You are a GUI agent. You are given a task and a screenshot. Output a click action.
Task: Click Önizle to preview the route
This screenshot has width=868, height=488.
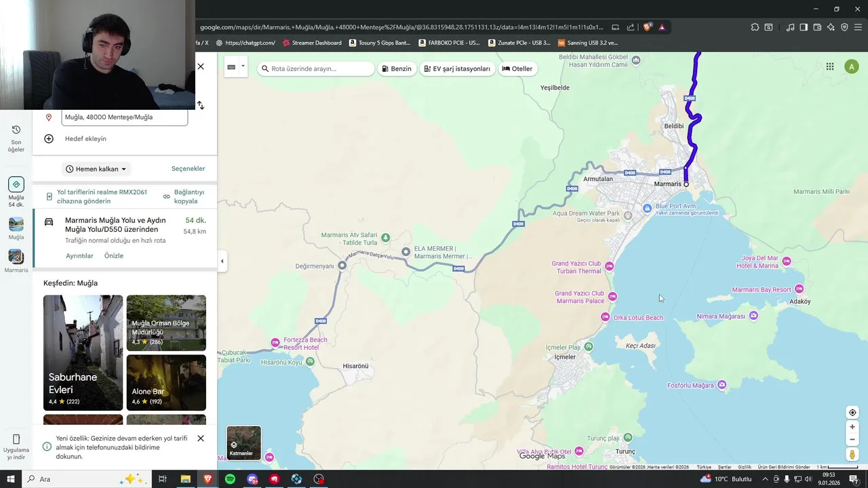[114, 256]
